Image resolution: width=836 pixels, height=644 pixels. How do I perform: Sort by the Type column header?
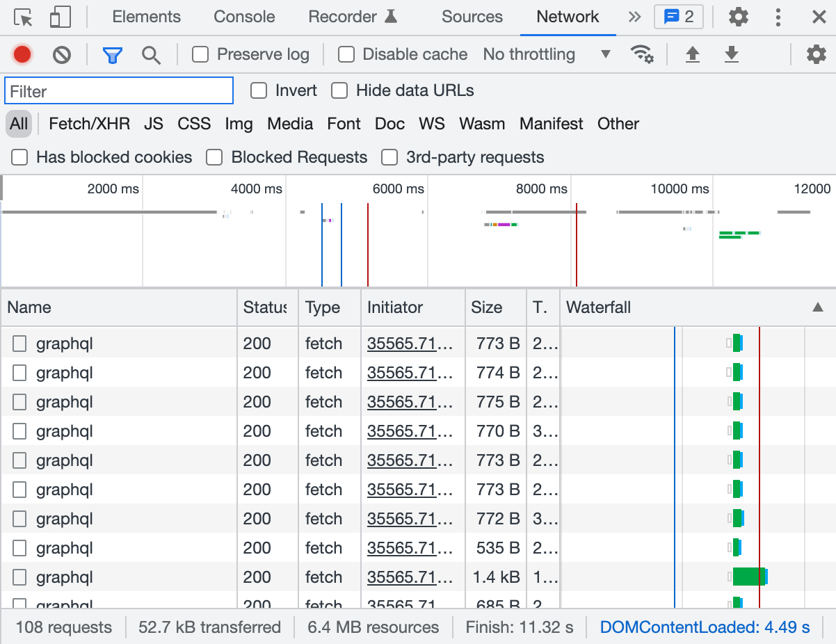[x=330, y=307]
